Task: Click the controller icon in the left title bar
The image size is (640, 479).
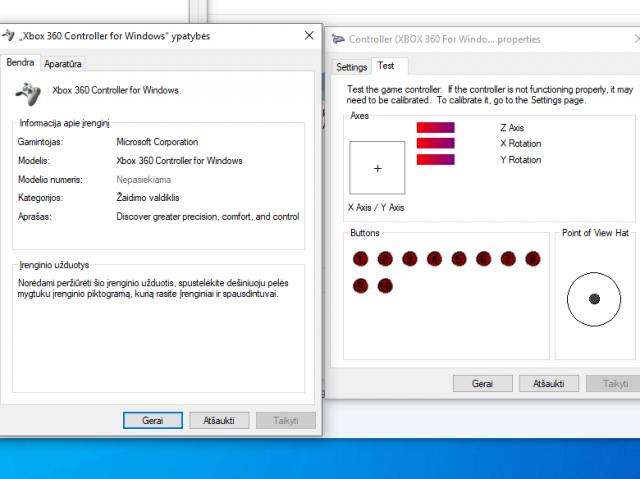Action: tap(10, 36)
